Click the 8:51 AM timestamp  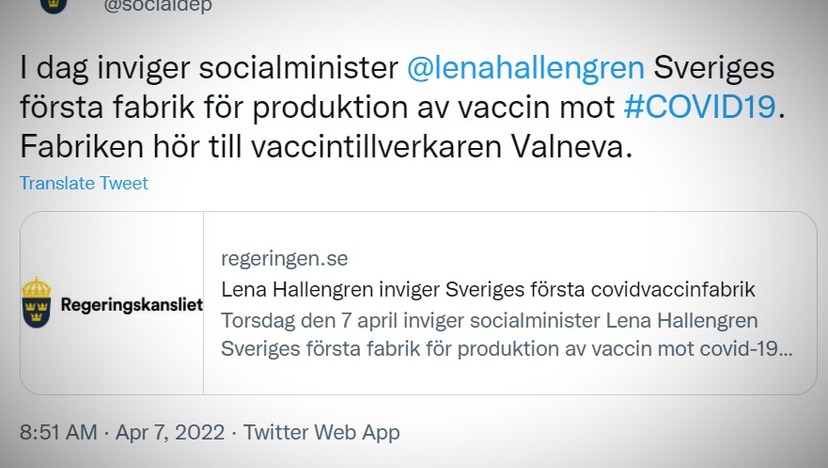click(x=59, y=432)
